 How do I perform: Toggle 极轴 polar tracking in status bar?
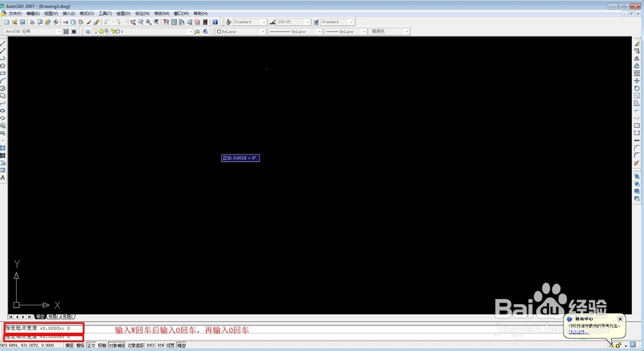click(102, 346)
